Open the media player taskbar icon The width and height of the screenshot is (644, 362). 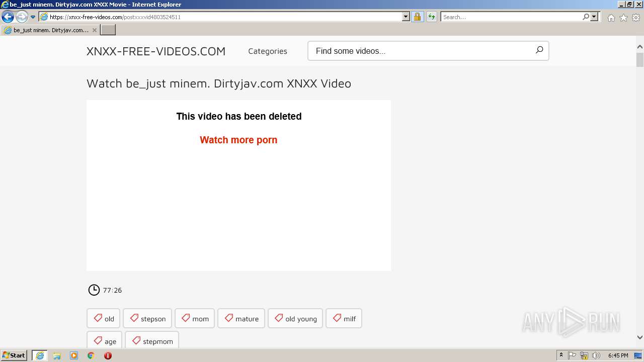pyautogui.click(x=74, y=355)
